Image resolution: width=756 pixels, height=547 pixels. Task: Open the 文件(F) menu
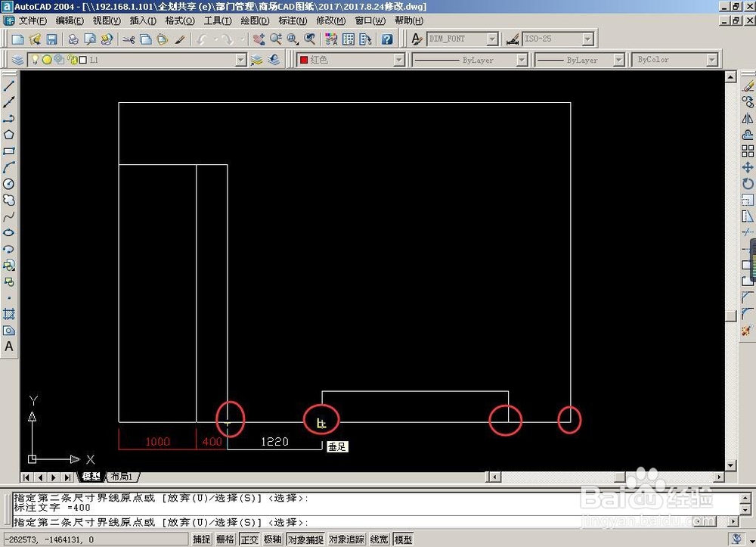(33, 20)
